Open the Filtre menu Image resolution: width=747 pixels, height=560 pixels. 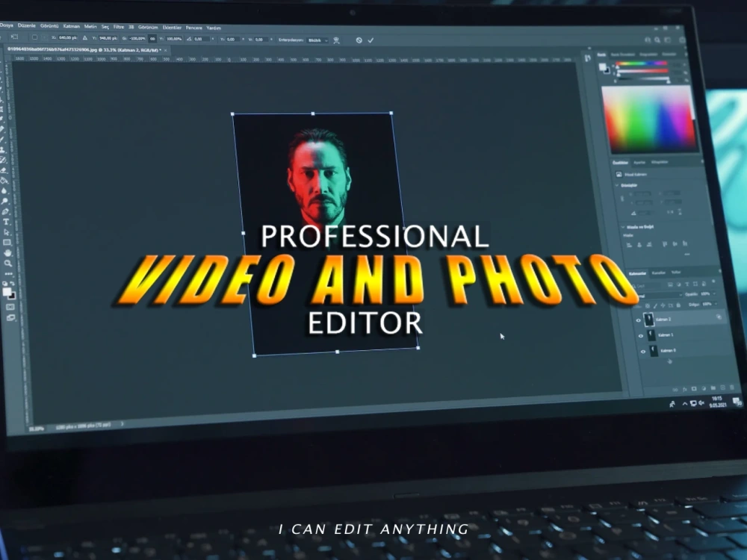coord(119,27)
